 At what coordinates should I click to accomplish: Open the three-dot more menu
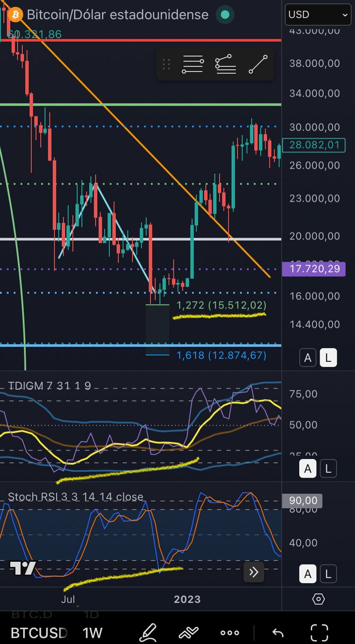[x=230, y=632]
